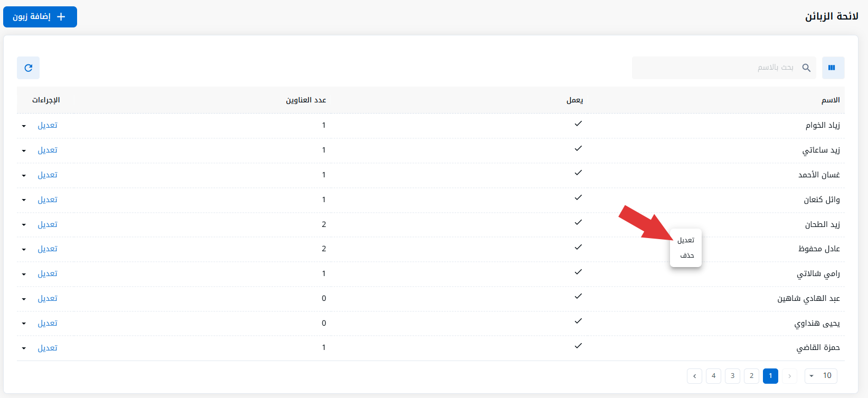Expand actions arrow for رامي شالاتي
This screenshot has height=398, width=868.
(24, 274)
